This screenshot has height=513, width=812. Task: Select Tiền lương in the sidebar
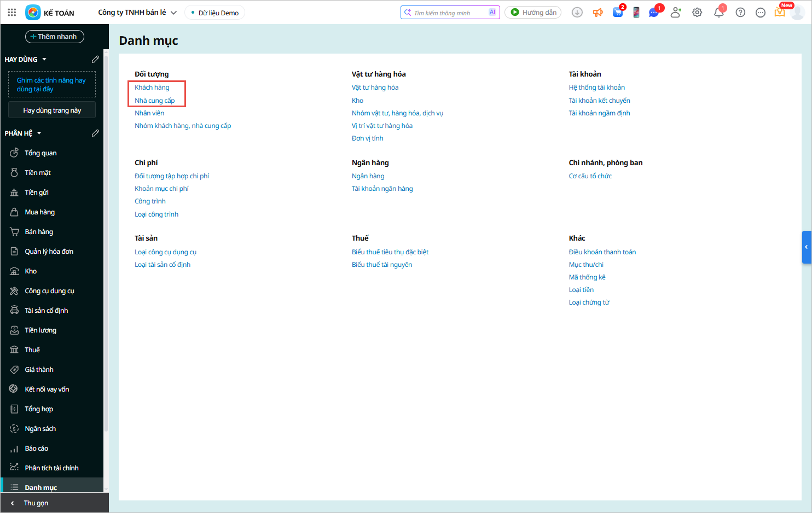[40, 330]
